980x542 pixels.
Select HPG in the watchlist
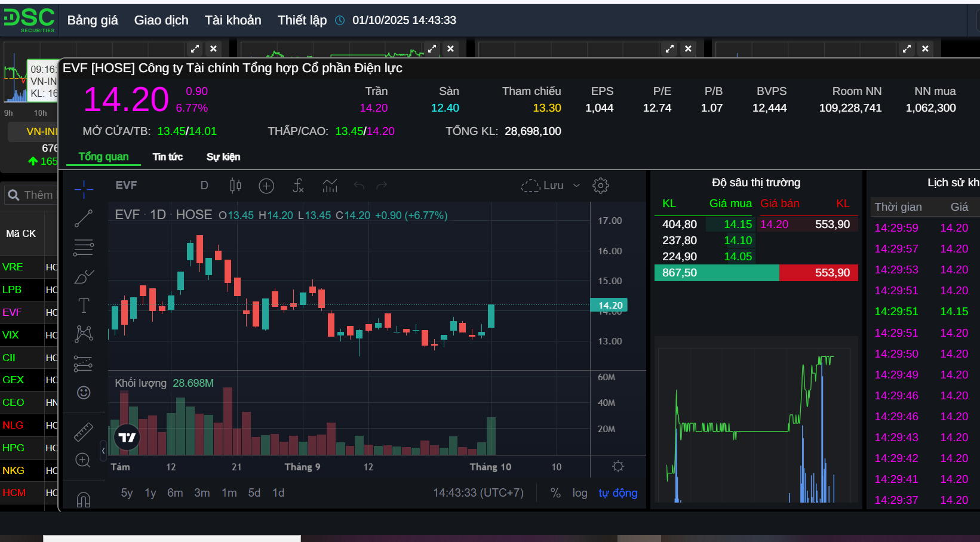(13, 448)
